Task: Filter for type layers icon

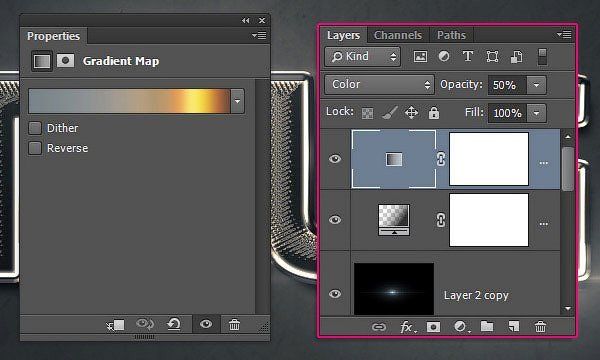Action: [x=468, y=57]
